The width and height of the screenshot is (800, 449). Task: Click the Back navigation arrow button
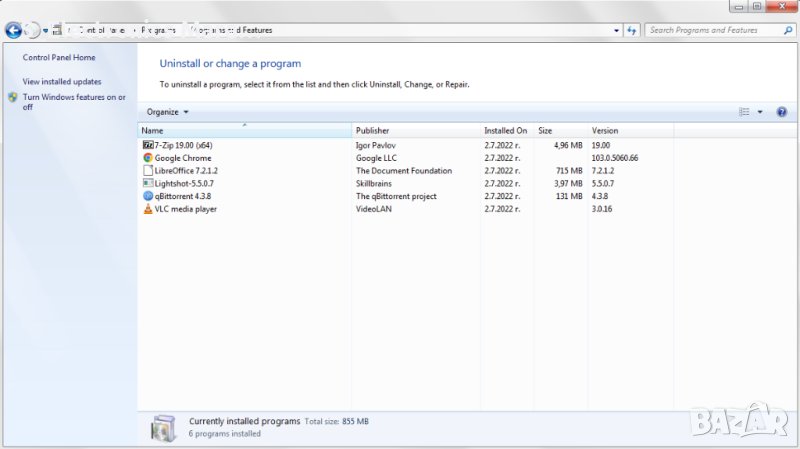coord(14,30)
